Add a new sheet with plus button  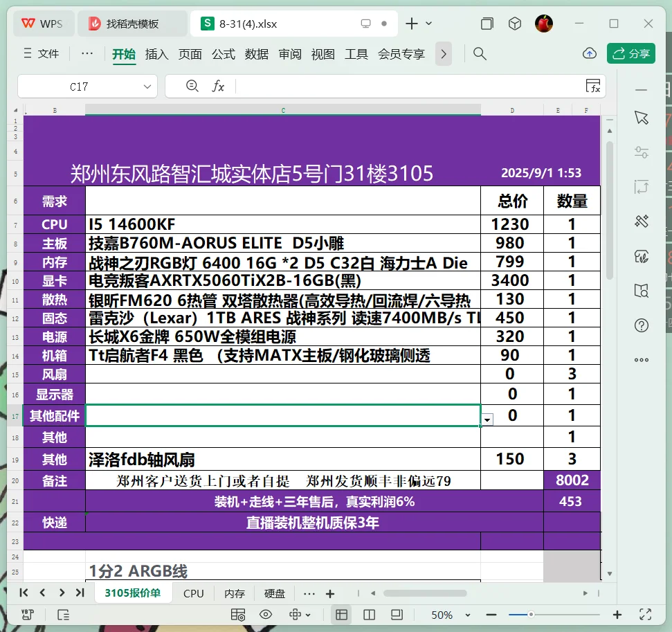click(x=330, y=594)
